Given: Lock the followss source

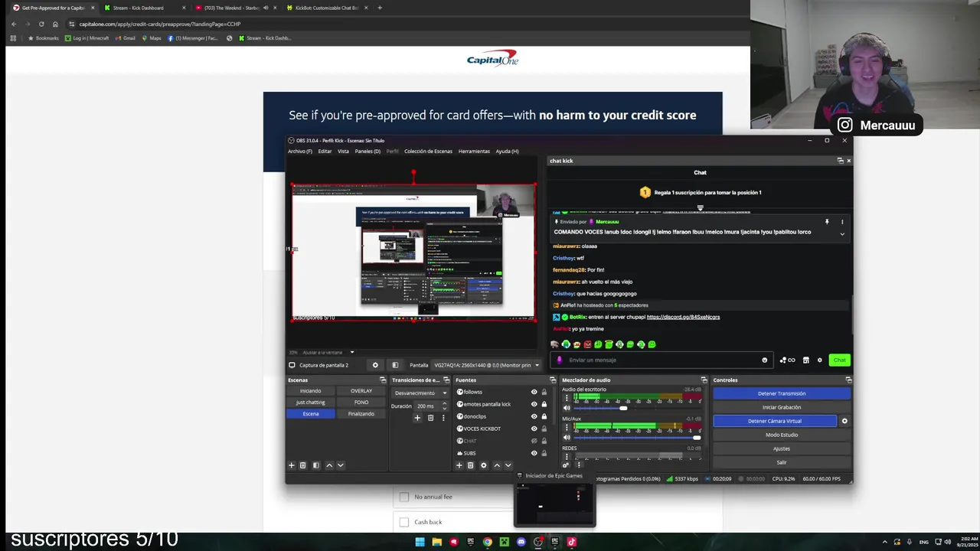Looking at the screenshot, I should [544, 392].
